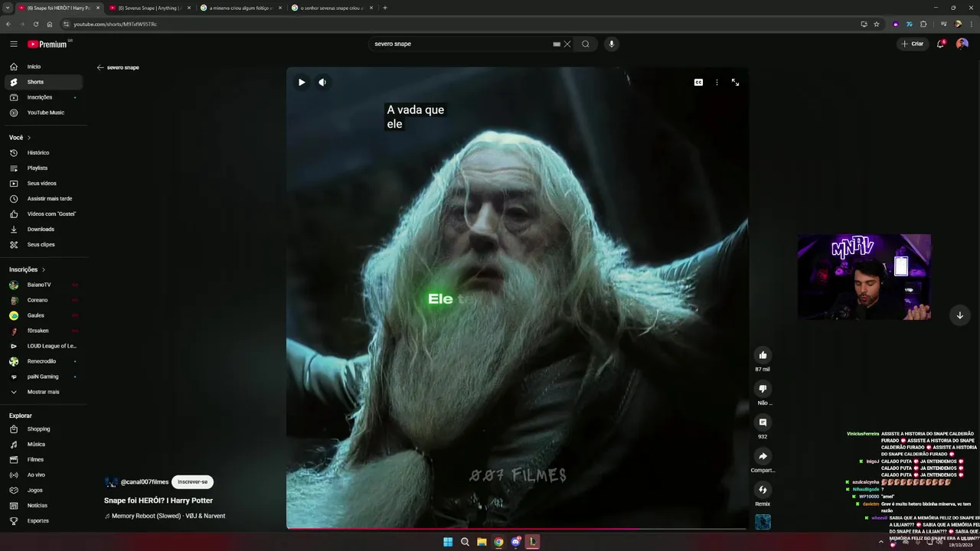Go to Início in the sidebar
The width and height of the screenshot is (980, 551).
click(x=43, y=67)
